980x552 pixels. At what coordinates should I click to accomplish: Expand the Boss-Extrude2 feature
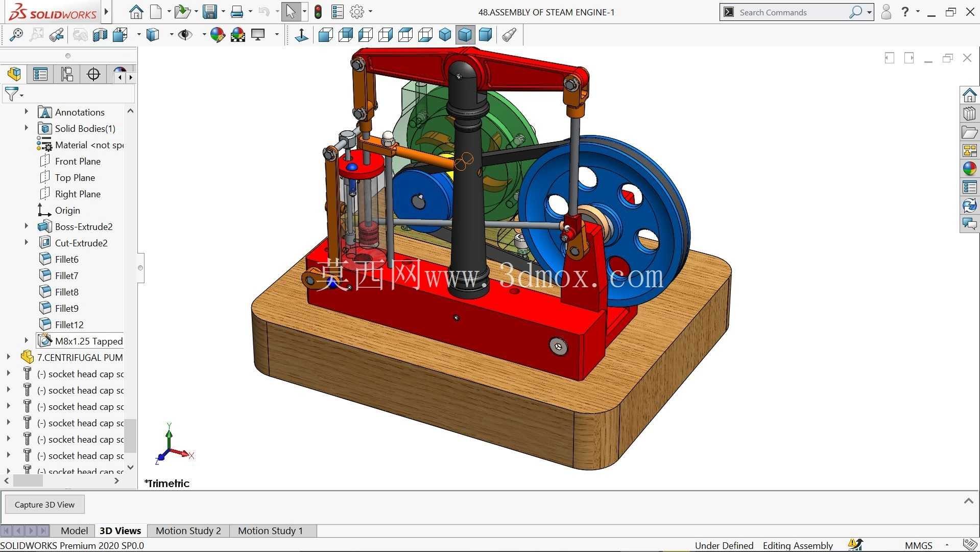(x=27, y=226)
